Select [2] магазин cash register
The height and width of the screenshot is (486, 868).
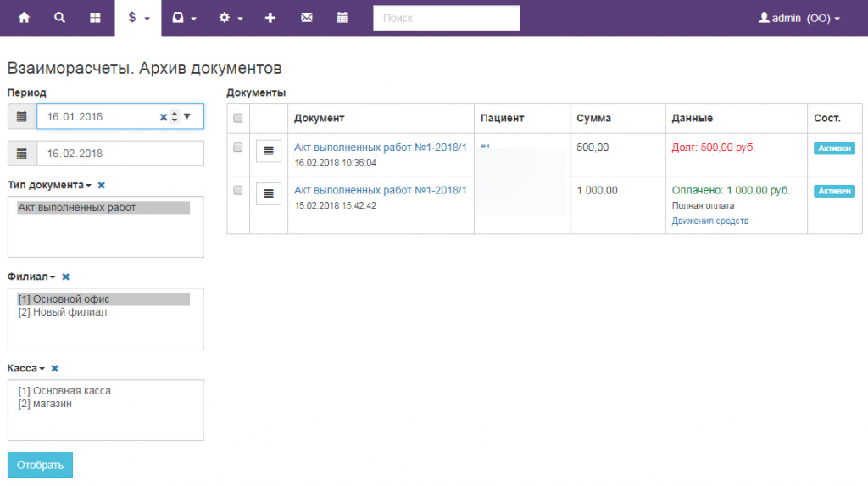103,404
